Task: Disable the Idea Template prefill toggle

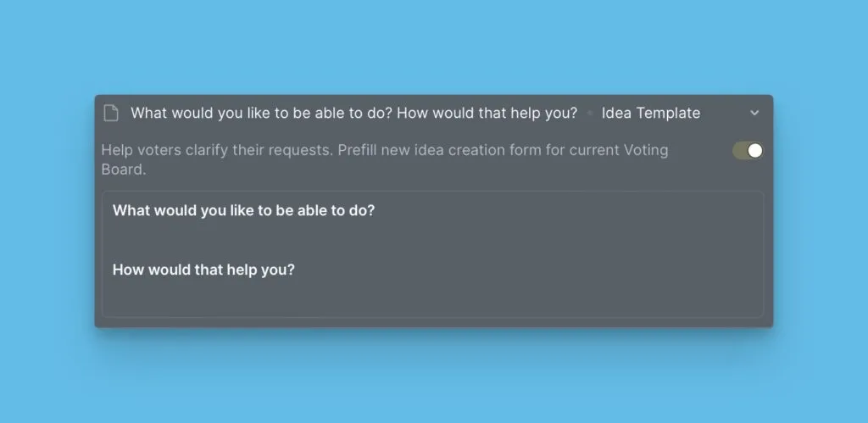Action: pos(748,151)
